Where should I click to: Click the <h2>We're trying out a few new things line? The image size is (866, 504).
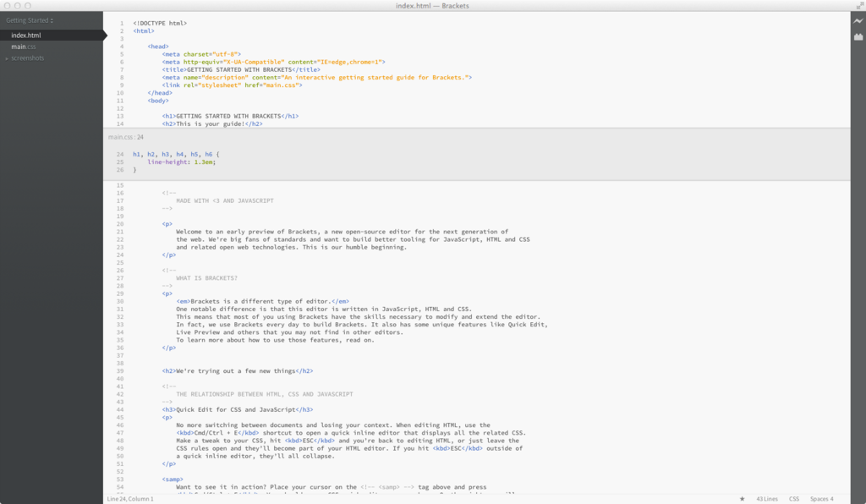point(238,371)
